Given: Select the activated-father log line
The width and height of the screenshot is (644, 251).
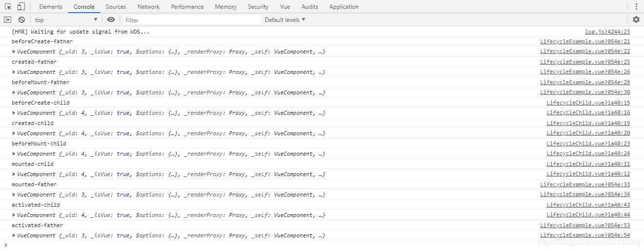Looking at the screenshot, I should [x=37, y=225].
